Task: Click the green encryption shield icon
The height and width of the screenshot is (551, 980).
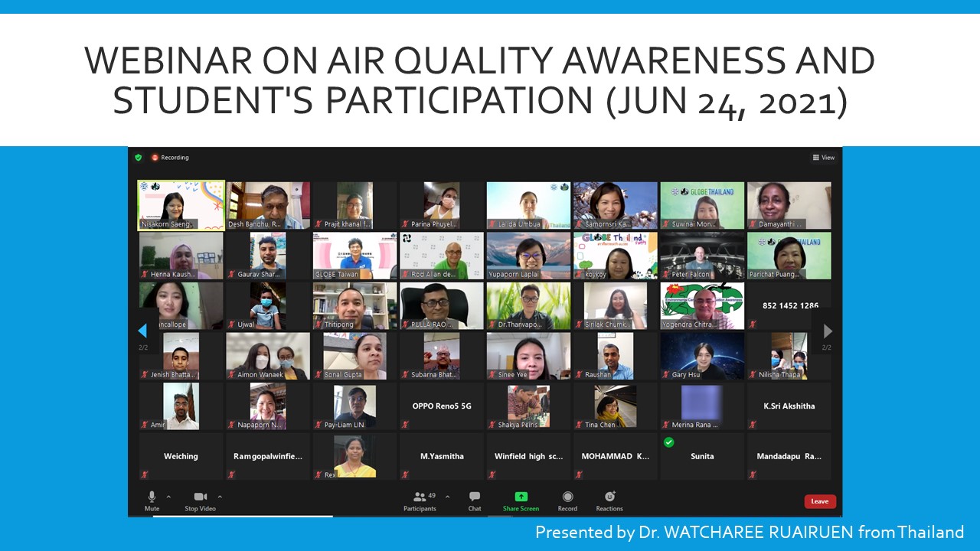Action: click(139, 158)
